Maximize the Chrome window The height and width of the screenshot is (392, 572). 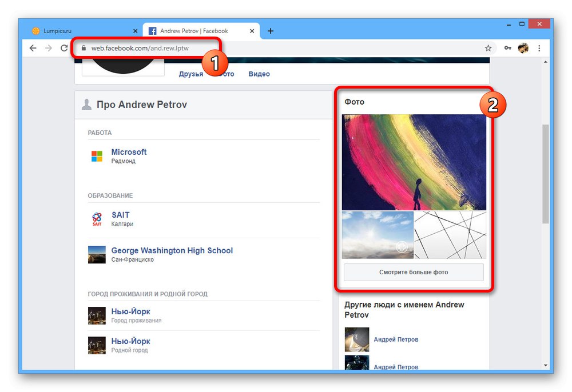click(522, 24)
